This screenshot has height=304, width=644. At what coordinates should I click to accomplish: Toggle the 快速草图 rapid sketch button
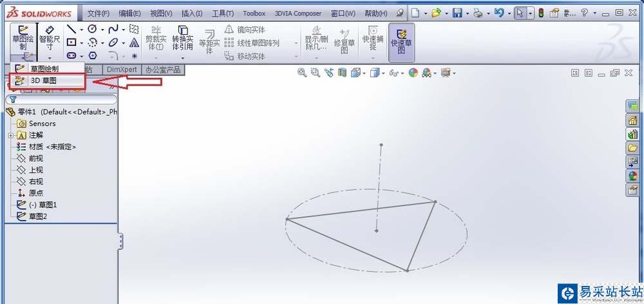coord(401,41)
